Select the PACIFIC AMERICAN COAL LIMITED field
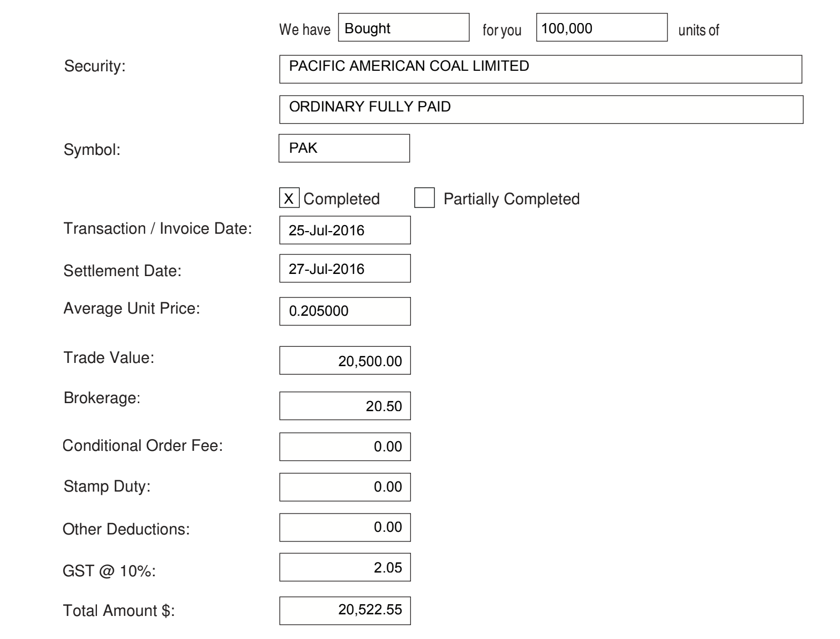The width and height of the screenshot is (840, 639). click(541, 69)
